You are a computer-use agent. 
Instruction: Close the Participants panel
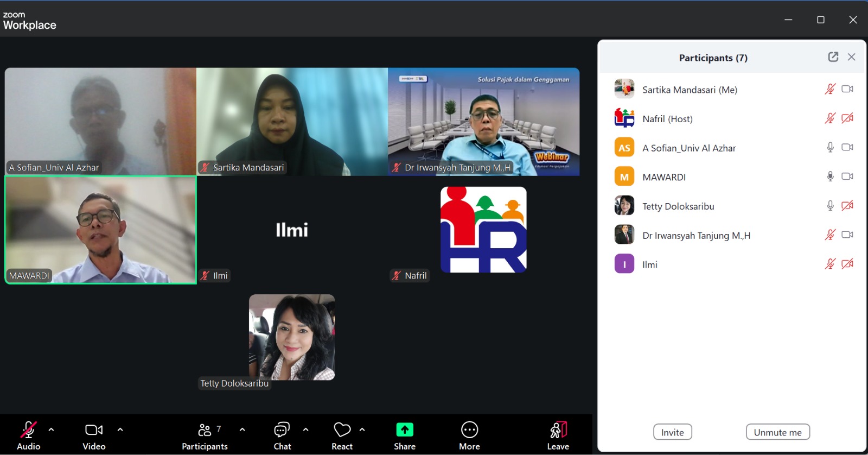click(x=852, y=57)
